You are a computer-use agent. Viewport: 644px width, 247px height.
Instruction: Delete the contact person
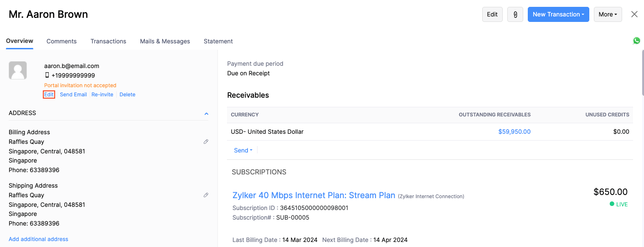point(127,95)
